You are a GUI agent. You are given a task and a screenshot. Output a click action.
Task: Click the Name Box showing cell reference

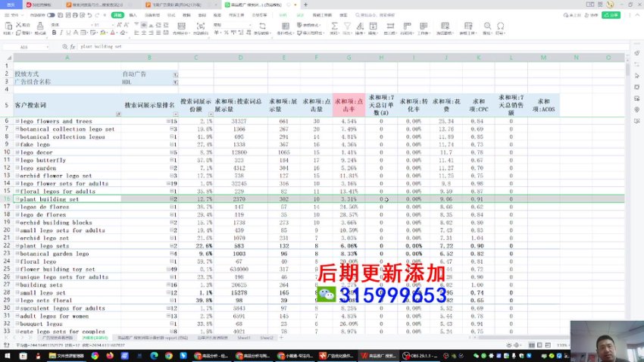30,46
